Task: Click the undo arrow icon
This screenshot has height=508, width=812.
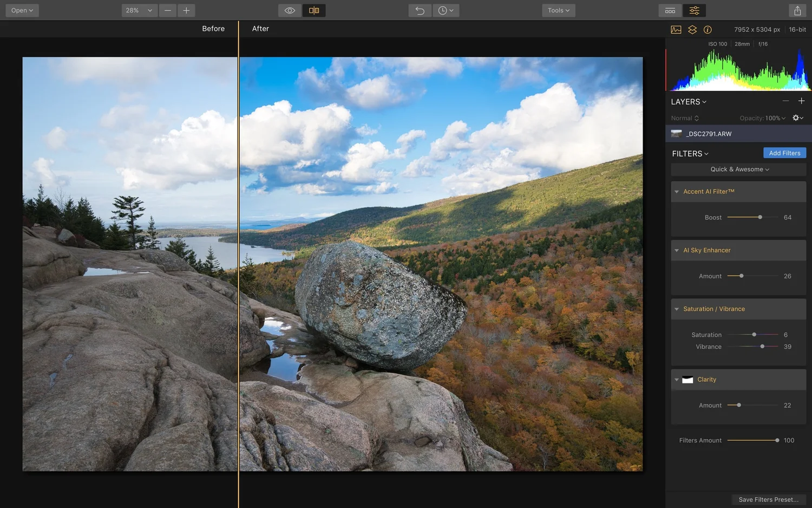Action: [420, 10]
